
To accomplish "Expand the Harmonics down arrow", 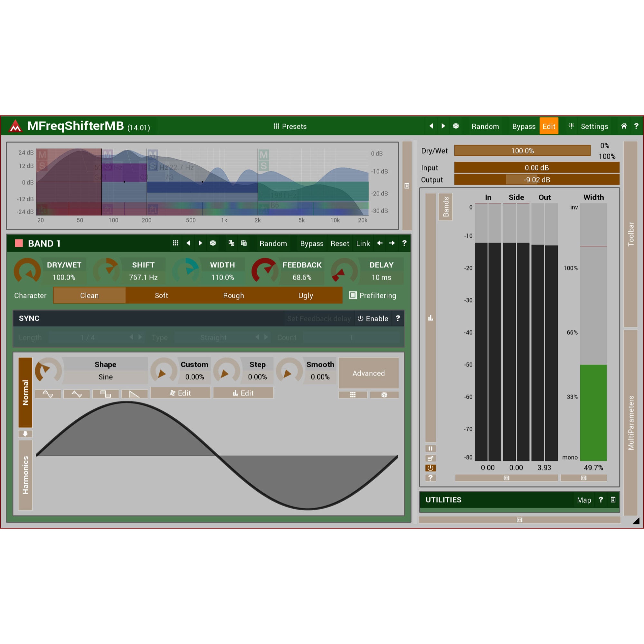I will [x=25, y=434].
